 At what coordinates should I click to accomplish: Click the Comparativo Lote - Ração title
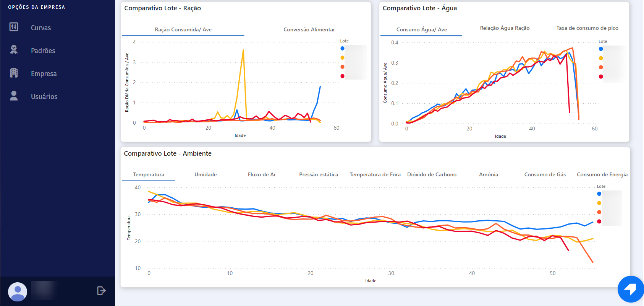(163, 8)
